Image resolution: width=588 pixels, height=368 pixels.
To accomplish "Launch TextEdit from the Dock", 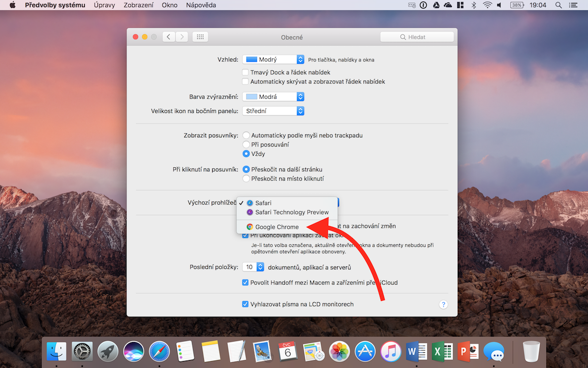I will pyautogui.click(x=236, y=351).
